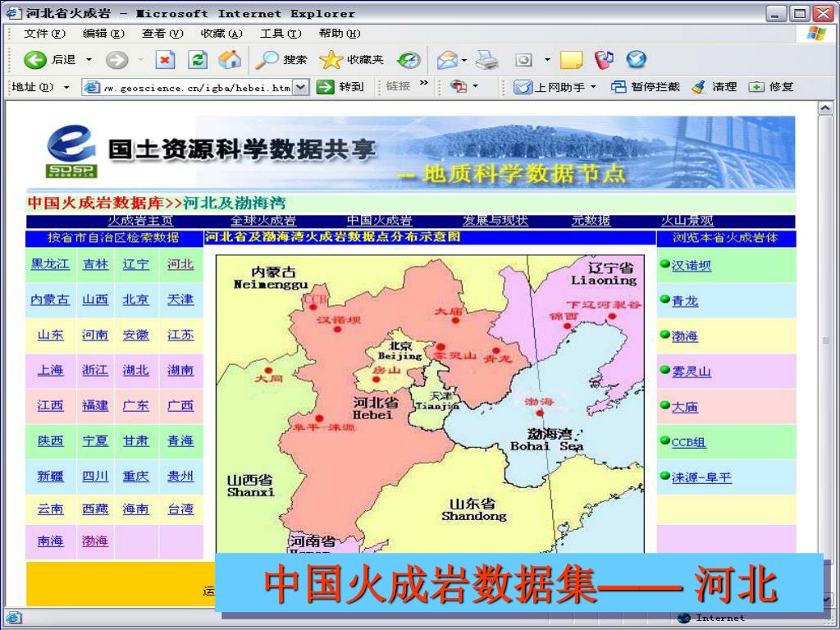Click the Forward arrow icon

(116, 59)
